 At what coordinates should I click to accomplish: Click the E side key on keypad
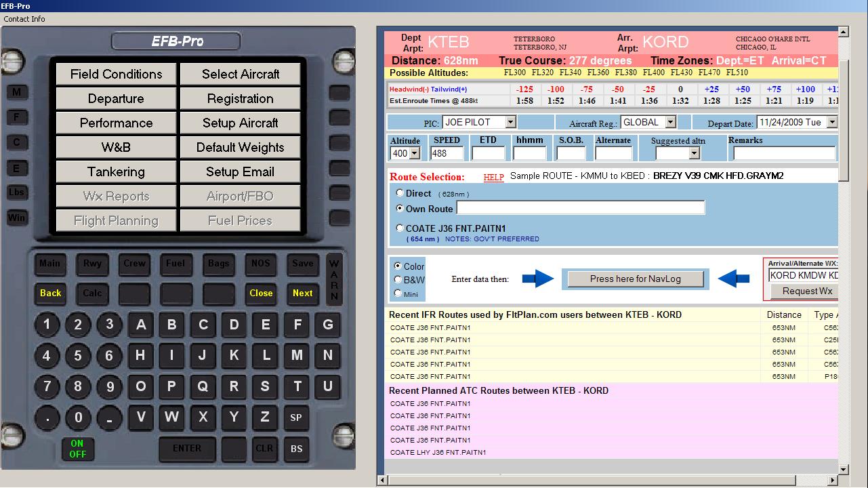pyautogui.click(x=17, y=167)
